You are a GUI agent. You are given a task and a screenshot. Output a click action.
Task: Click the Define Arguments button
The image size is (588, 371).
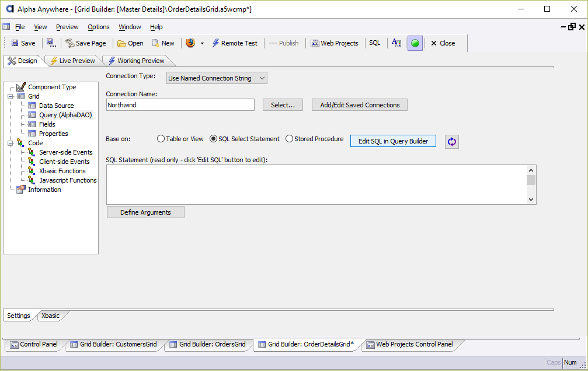click(145, 212)
